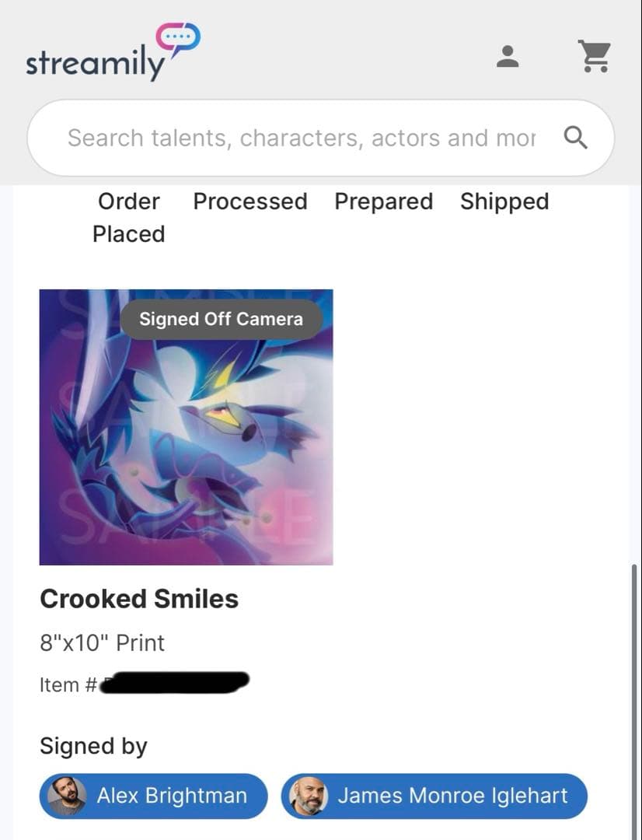Open the Crooked Smiles product title
Viewport: 642px width, 840px height.
click(139, 598)
